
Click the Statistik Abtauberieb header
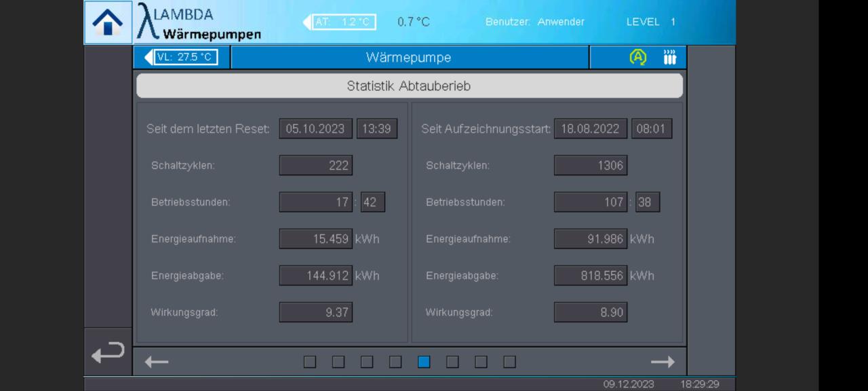pos(409,86)
